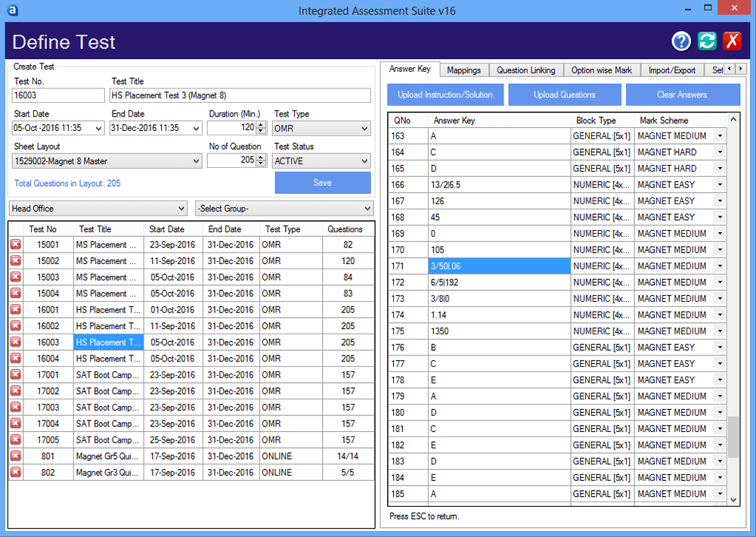Select SAT Boot Camp test 17005 row

click(191, 440)
